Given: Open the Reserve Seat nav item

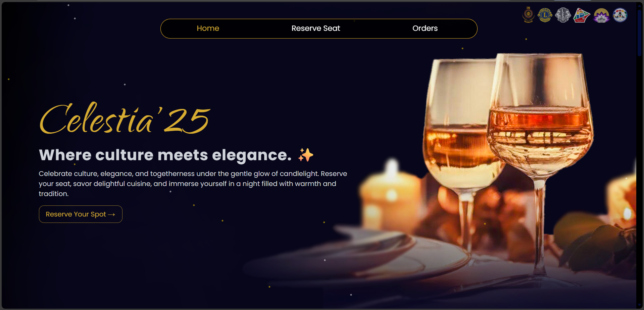Looking at the screenshot, I should pos(316,28).
